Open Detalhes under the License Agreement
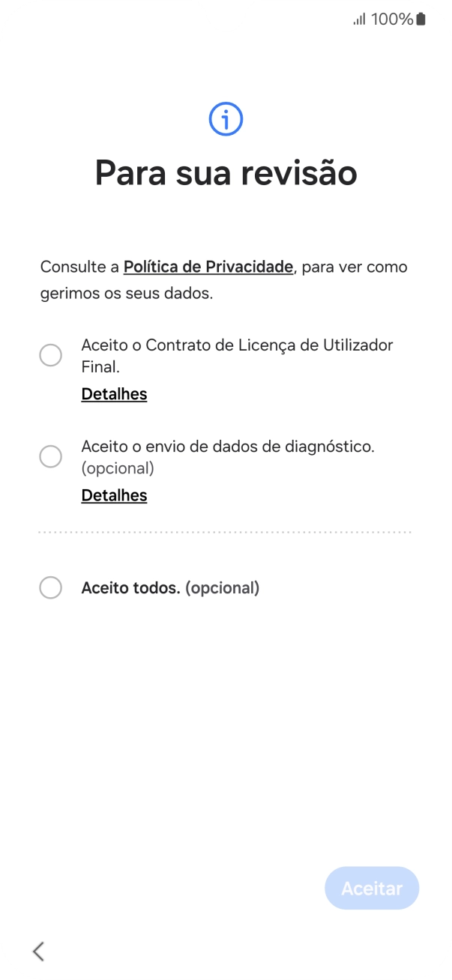 click(x=114, y=393)
